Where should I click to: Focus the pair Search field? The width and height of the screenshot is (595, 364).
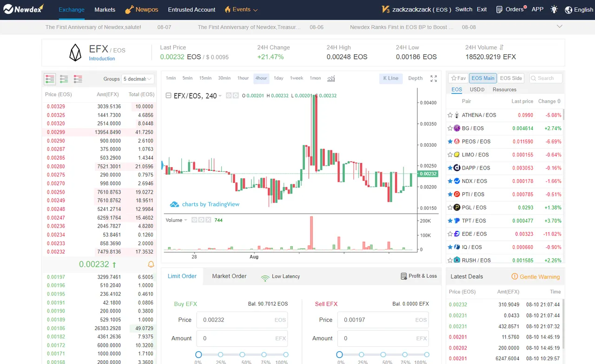546,78
